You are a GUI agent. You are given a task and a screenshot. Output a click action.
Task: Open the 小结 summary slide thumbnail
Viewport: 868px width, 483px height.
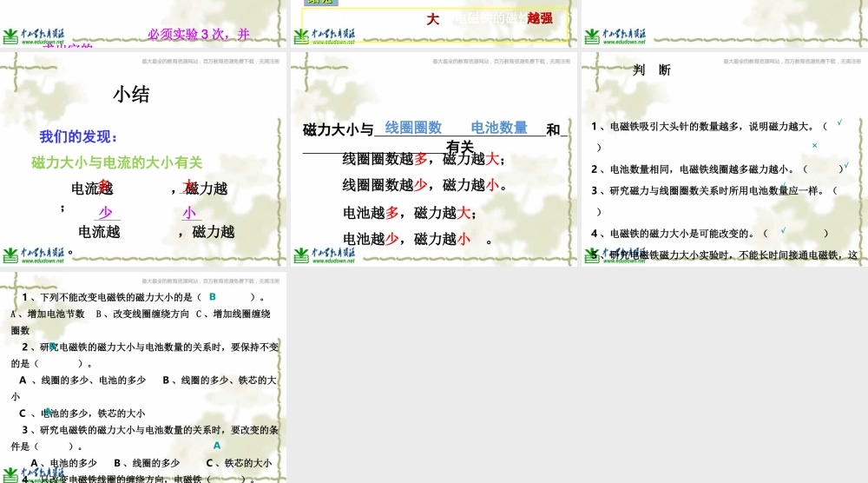tap(143, 159)
